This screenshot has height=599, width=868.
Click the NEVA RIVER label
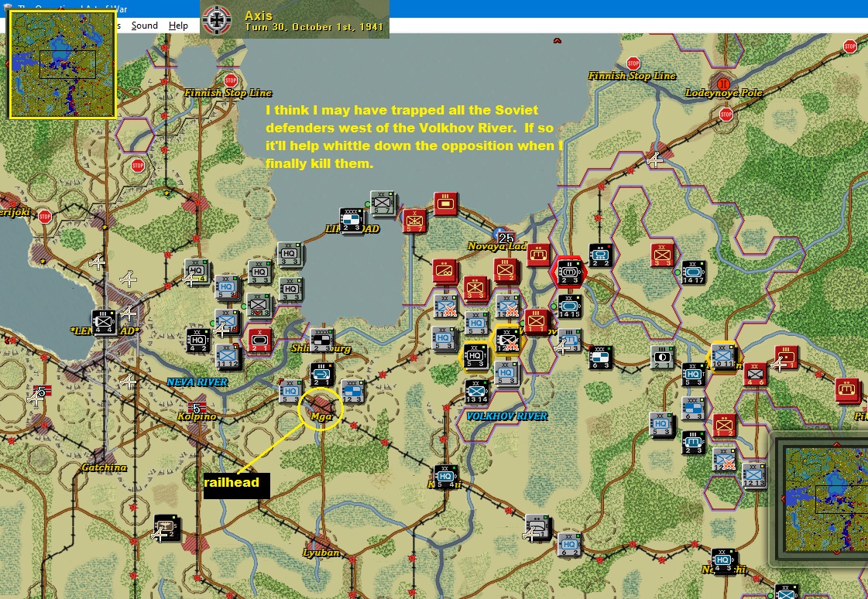[197, 382]
